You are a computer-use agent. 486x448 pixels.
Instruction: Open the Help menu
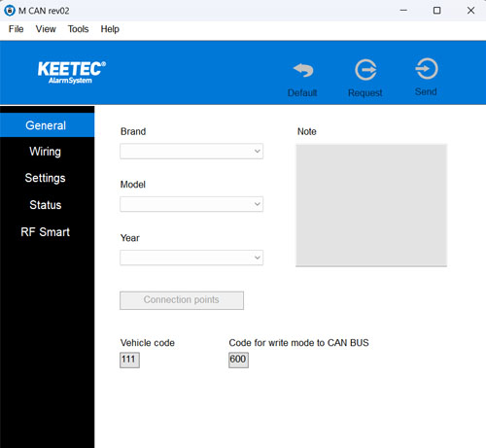pyautogui.click(x=110, y=29)
